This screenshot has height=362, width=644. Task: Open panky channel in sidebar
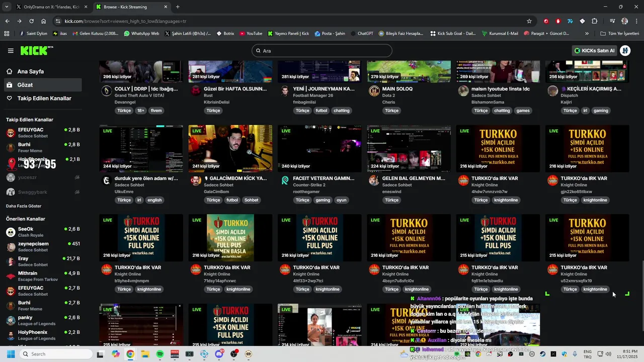pyautogui.click(x=43, y=320)
